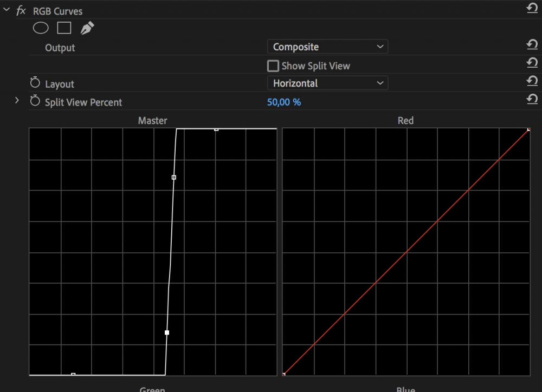Toggle animation stopwatch for Split View Percent

pos(35,101)
